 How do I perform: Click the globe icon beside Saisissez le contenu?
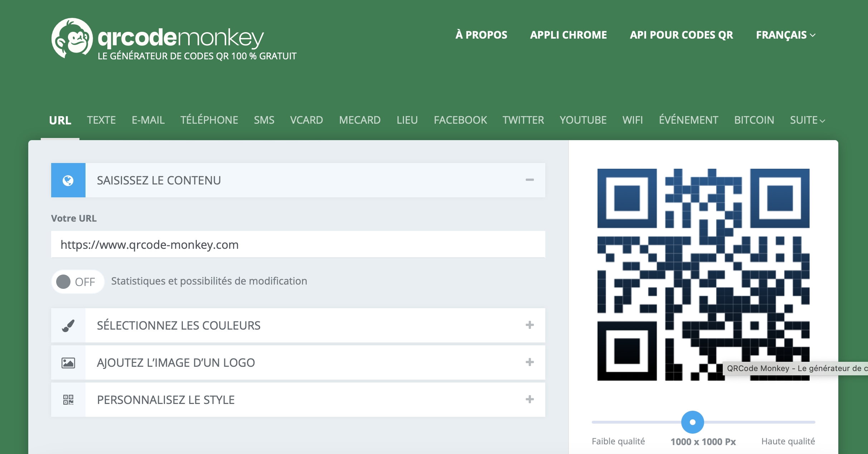68,181
